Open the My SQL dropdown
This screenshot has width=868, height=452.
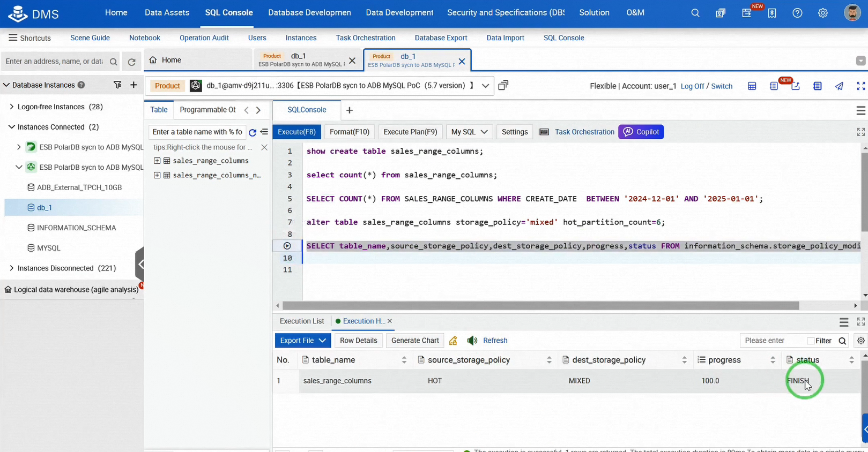pos(469,132)
